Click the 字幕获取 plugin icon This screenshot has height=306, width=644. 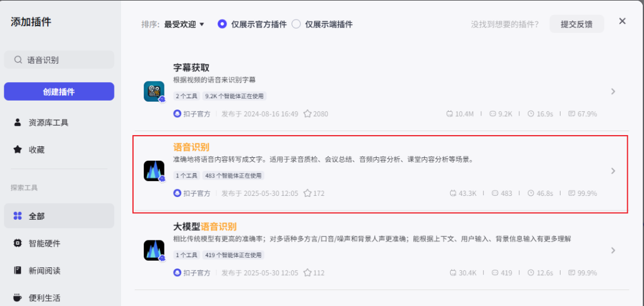pos(154,91)
